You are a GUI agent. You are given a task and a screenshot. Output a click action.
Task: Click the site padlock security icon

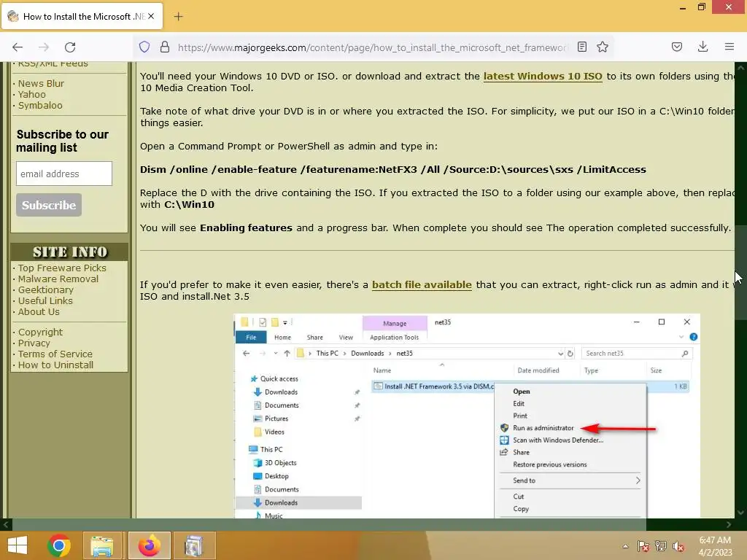coord(165,47)
